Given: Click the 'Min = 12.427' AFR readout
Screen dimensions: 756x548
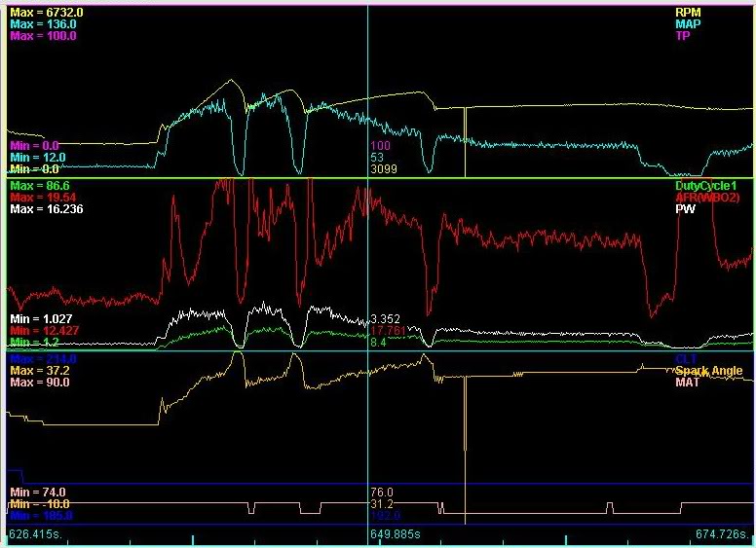Looking at the screenshot, I should point(45,331).
